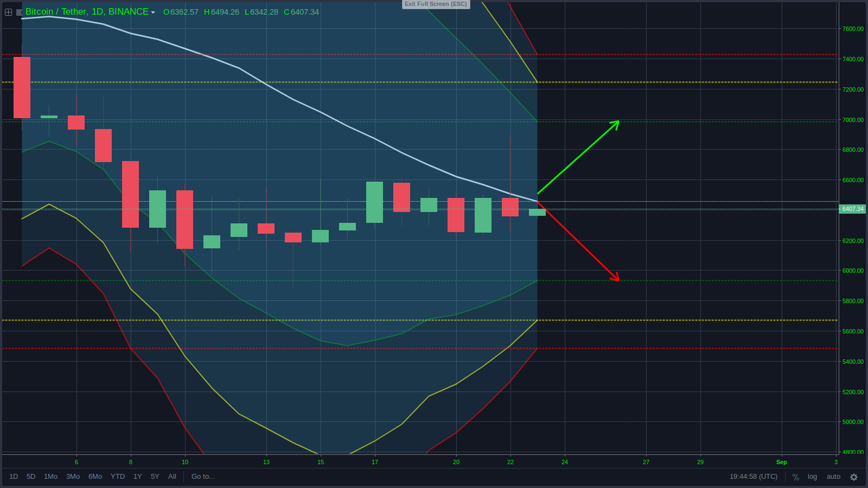This screenshot has width=868, height=488.
Task: Click the Exit Full Screen (ESC) button
Action: click(436, 4)
